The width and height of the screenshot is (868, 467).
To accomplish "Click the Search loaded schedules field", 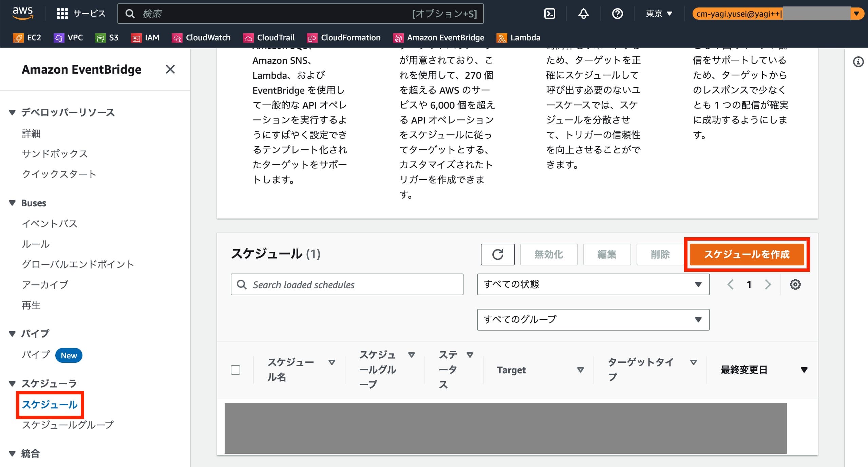I will click(347, 284).
